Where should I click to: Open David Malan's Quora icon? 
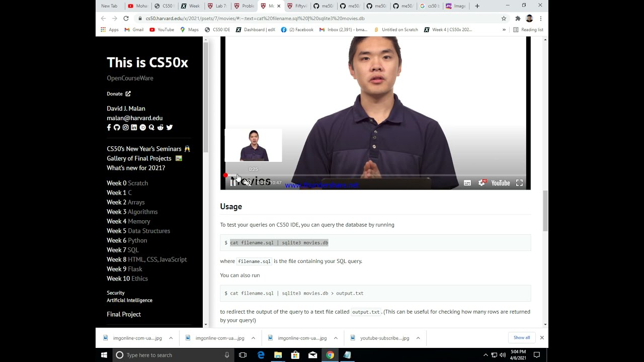point(151,128)
